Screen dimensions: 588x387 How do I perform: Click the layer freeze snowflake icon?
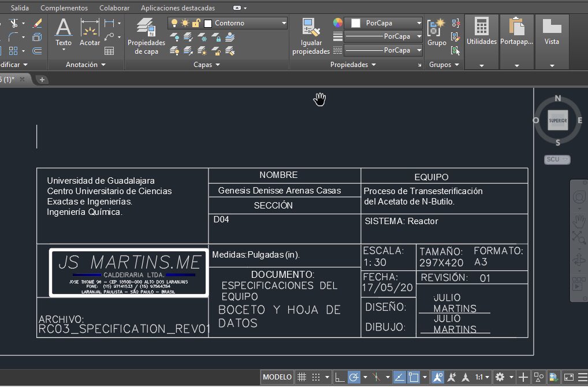click(202, 37)
